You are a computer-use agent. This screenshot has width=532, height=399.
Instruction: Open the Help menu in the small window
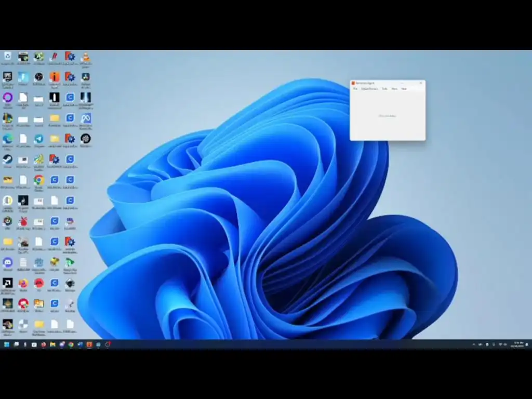[x=404, y=88]
